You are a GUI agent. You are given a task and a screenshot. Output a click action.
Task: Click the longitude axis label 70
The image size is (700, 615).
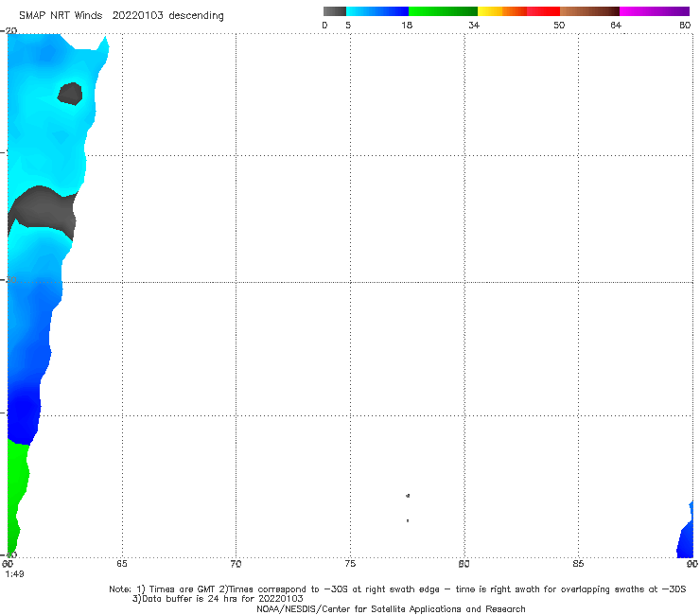(236, 564)
